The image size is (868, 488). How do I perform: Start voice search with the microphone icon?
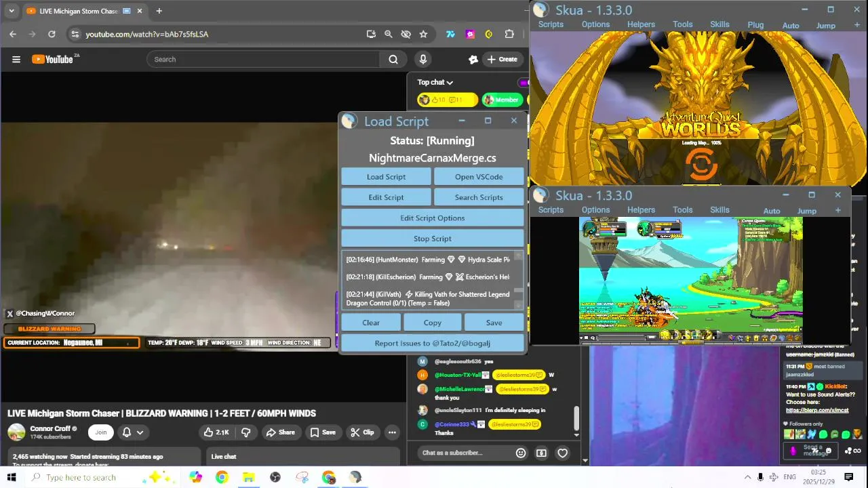(x=423, y=60)
